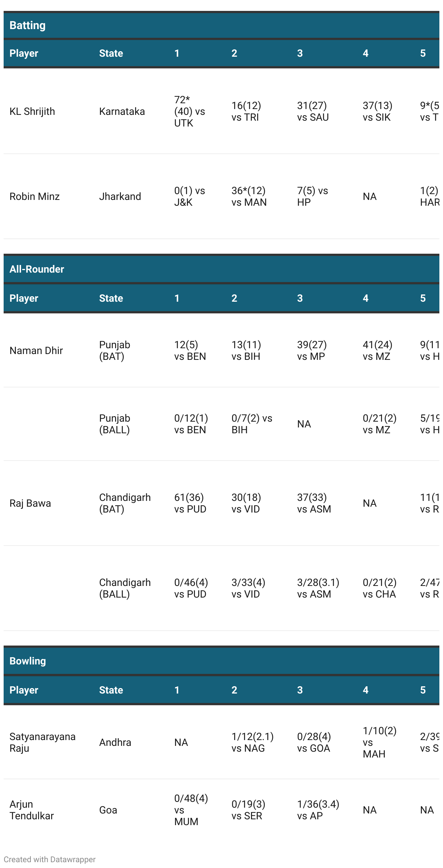Click State column header in All-Rounder table

point(111,298)
